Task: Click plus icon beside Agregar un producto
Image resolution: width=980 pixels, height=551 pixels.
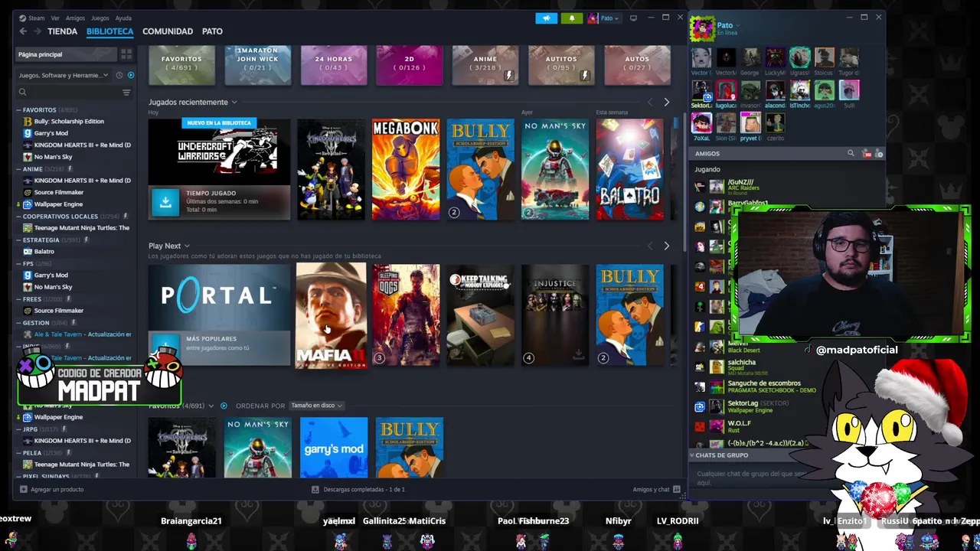Action: (x=24, y=489)
